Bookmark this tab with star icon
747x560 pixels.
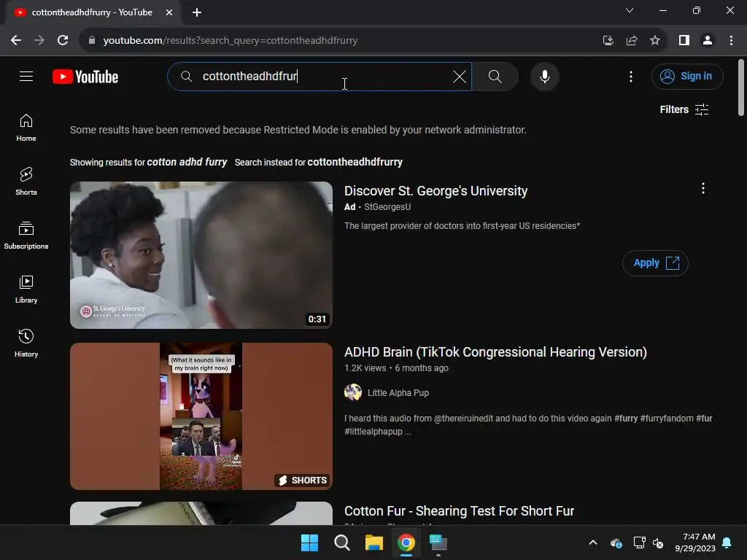pyautogui.click(x=655, y=41)
